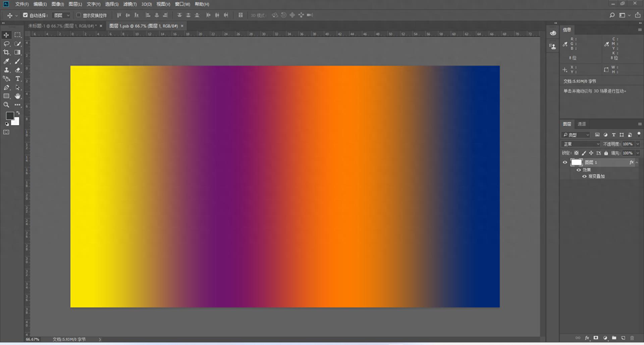Toggle layer filtering on/off switch

pos(639,134)
